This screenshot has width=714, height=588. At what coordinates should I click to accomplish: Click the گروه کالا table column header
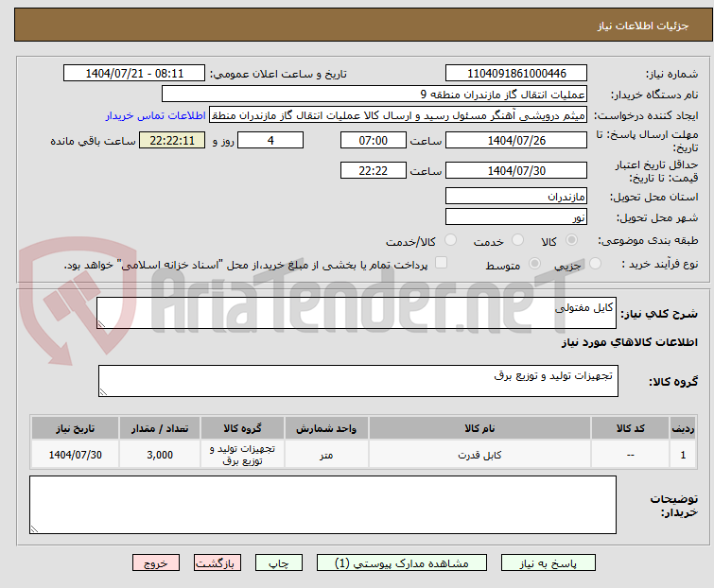[242, 428]
